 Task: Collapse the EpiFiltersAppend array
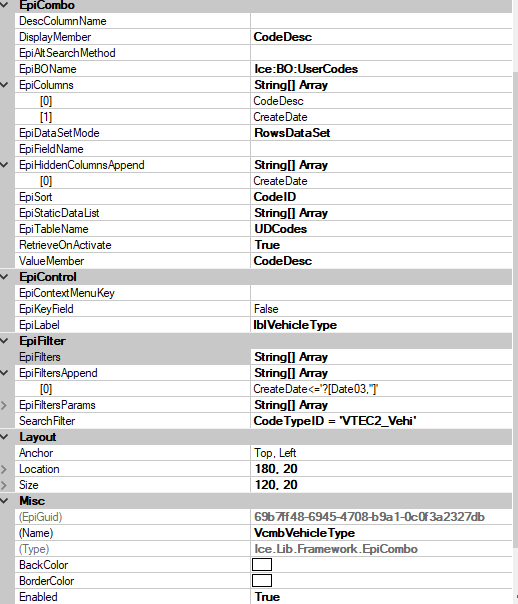pos(4,372)
